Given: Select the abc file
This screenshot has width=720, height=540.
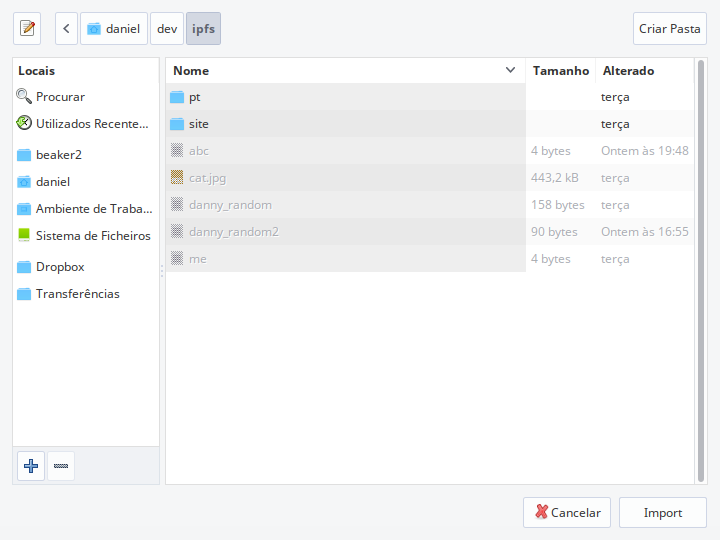Looking at the screenshot, I should [430, 151].
